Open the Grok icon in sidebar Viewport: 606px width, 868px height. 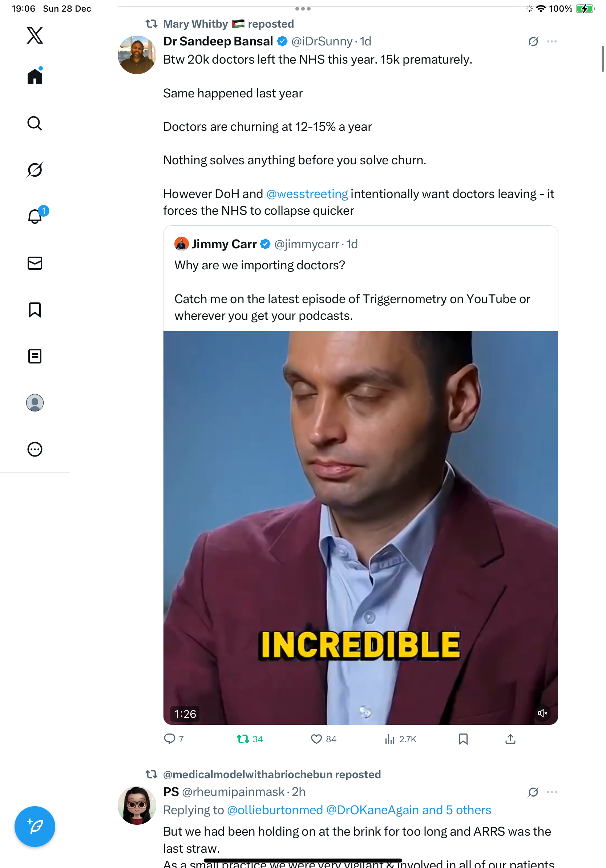[35, 170]
